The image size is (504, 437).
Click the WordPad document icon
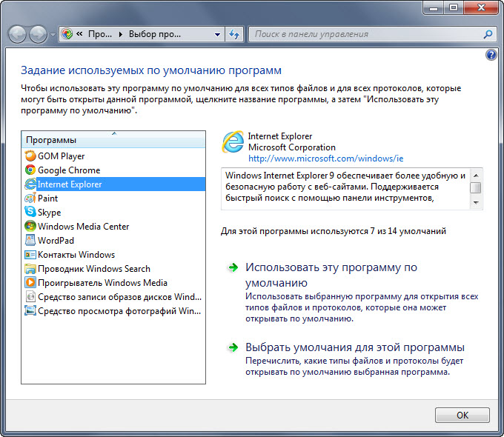[x=30, y=240]
